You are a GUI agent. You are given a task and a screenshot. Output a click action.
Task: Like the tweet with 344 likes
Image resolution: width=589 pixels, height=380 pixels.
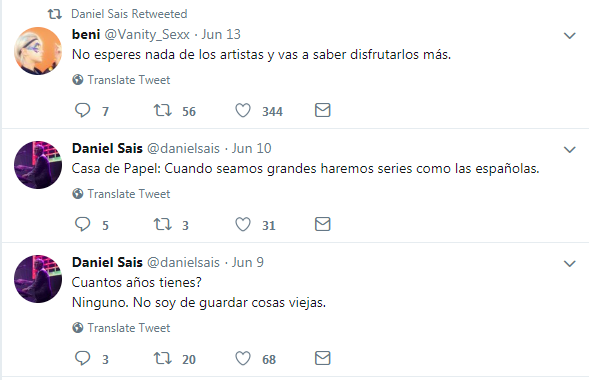[243, 110]
